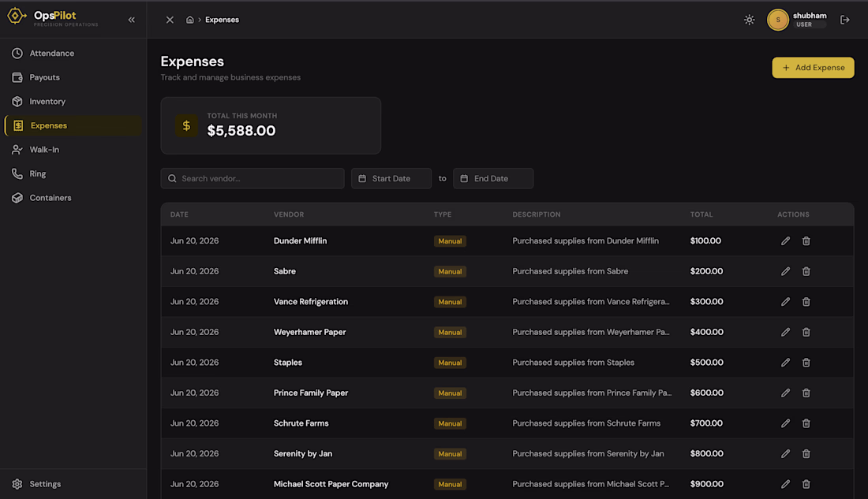Edit the Serenity by Jan expense

click(785, 453)
